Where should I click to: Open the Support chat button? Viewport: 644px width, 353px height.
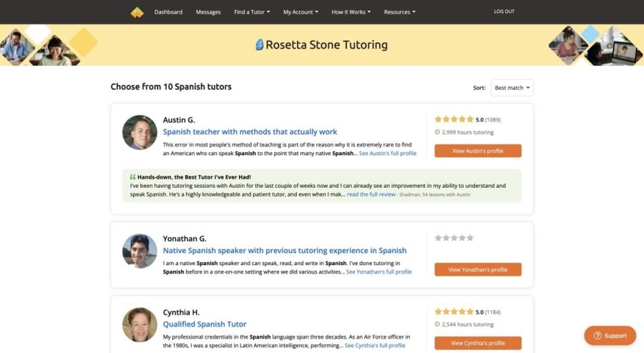click(610, 335)
